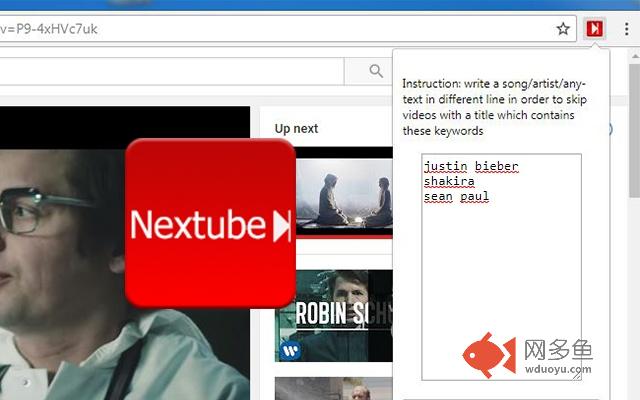
Task: Click the bookmark star icon
Action: [x=563, y=29]
